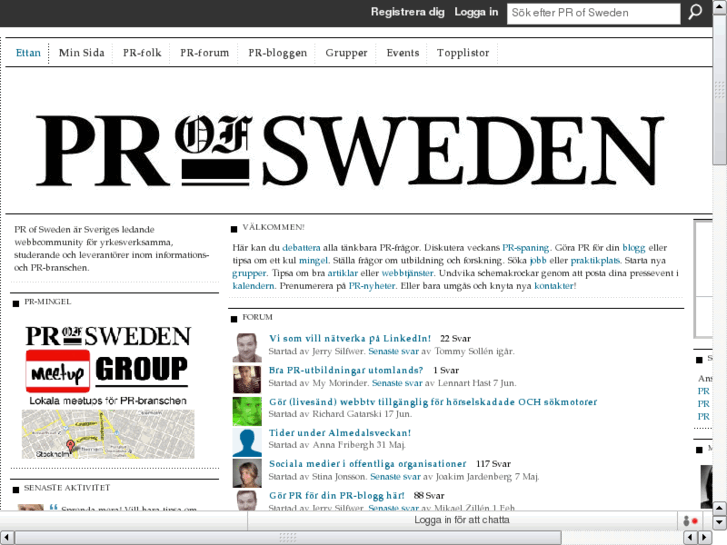Viewport: 727px width, 545px height.
Task: Click the search magnifier icon
Action: (695, 12)
